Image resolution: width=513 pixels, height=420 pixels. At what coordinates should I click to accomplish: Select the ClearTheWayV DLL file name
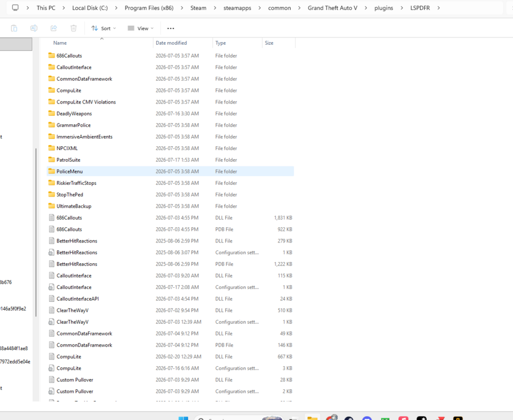pos(72,310)
